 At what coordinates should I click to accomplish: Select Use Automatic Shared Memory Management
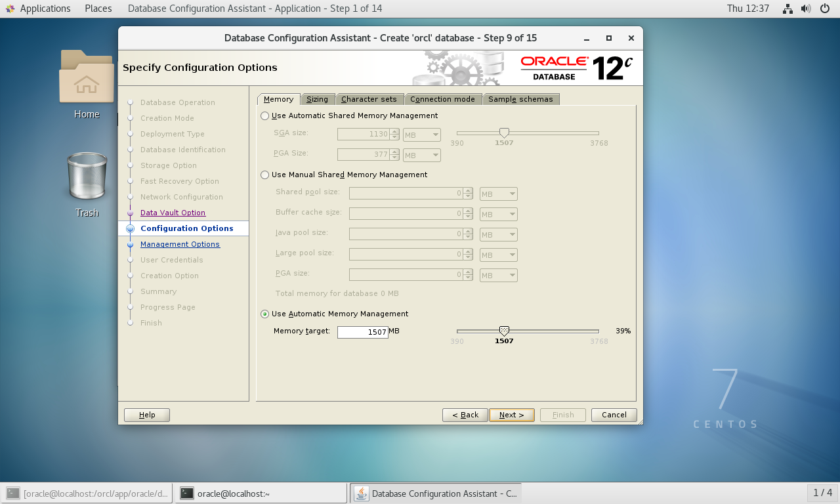(264, 115)
